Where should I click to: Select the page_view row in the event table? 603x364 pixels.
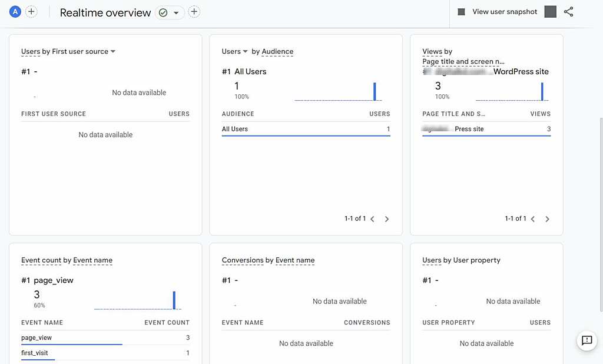pyautogui.click(x=105, y=338)
